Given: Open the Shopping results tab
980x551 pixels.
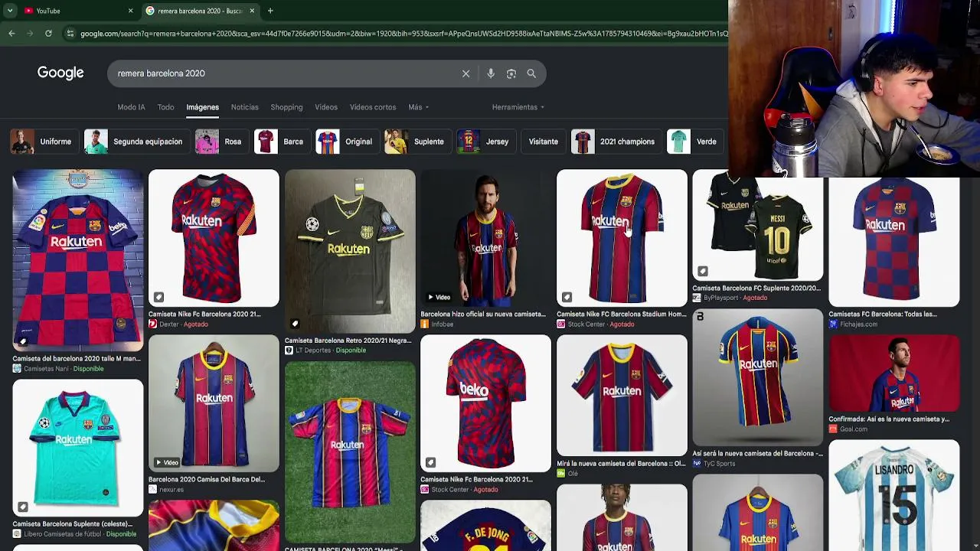Looking at the screenshot, I should pyautogui.click(x=286, y=107).
